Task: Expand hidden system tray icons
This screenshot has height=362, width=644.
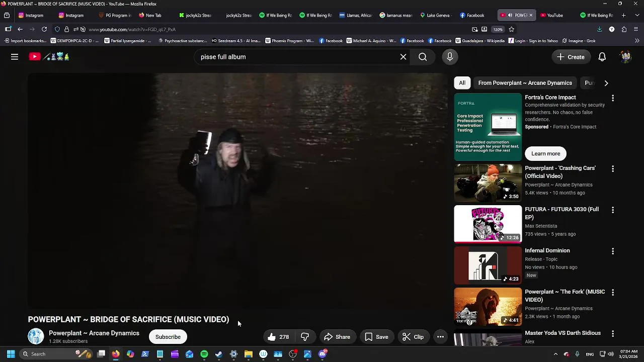Action: pos(555,354)
